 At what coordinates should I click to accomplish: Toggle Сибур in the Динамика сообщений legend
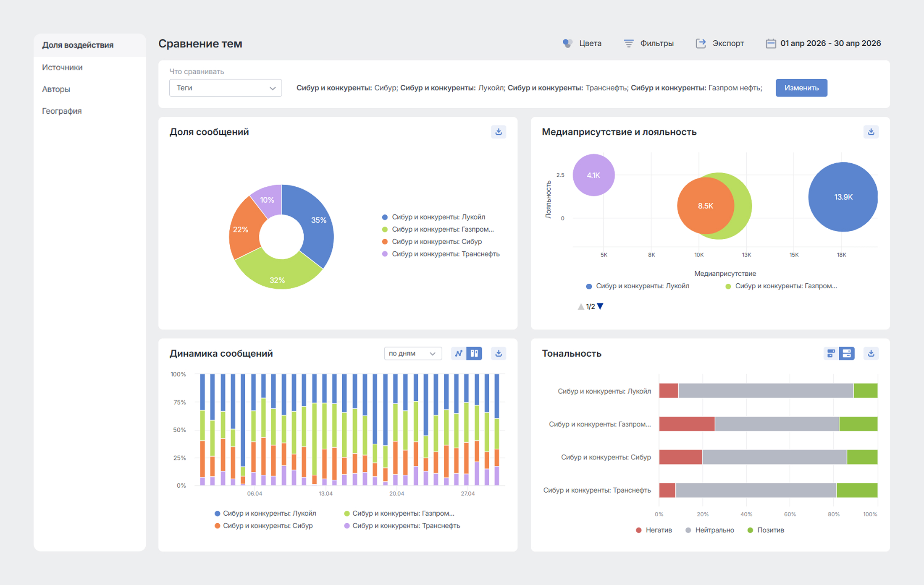(x=264, y=526)
